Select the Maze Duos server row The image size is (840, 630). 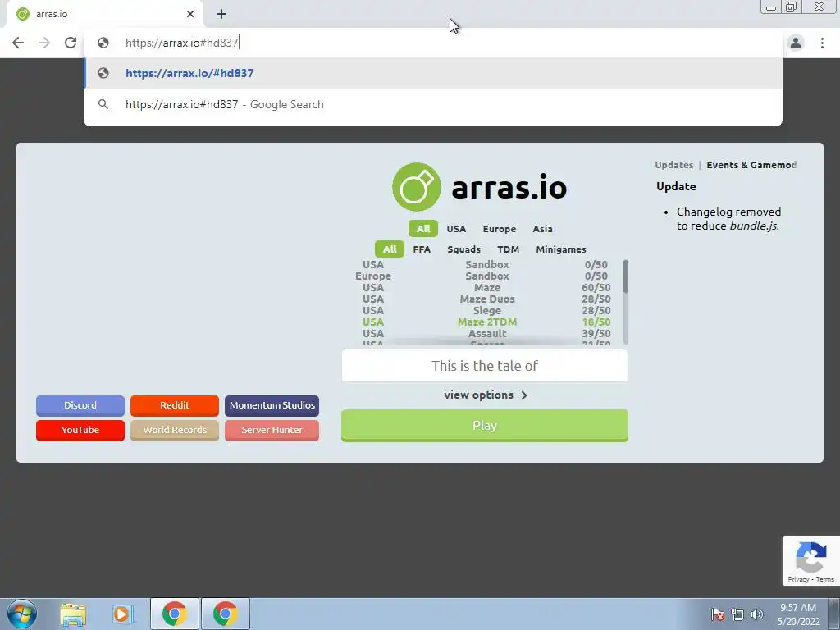click(482, 299)
